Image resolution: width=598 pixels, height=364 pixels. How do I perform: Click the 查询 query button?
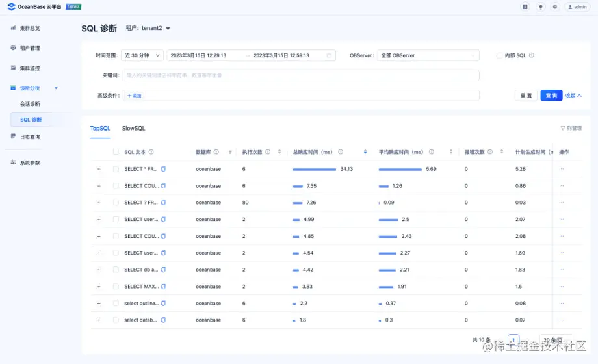pyautogui.click(x=551, y=96)
